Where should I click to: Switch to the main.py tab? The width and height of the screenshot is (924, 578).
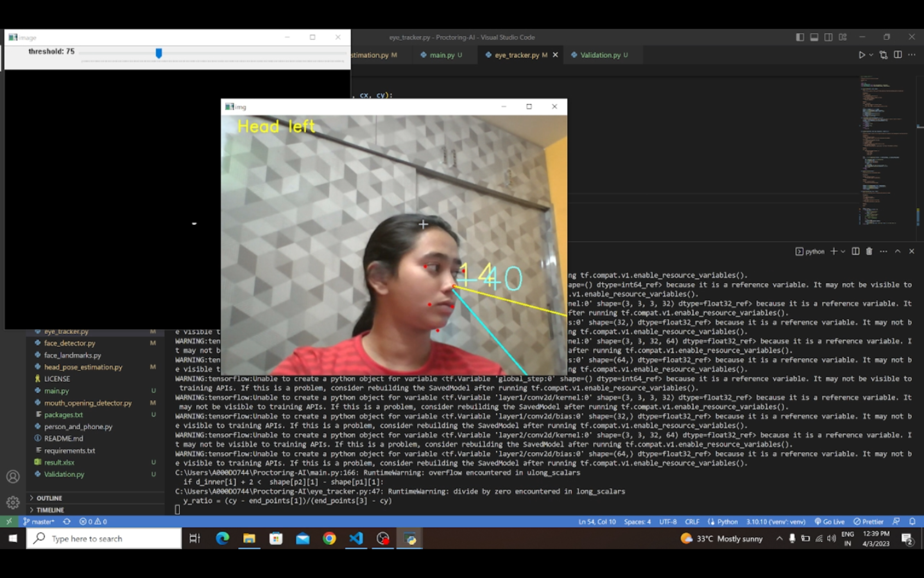(441, 55)
